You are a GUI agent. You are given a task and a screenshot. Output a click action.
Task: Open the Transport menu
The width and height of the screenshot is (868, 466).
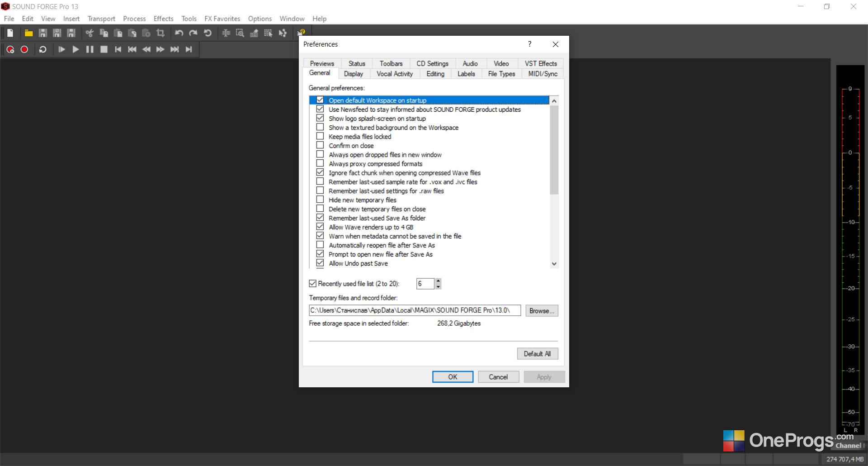pyautogui.click(x=101, y=19)
